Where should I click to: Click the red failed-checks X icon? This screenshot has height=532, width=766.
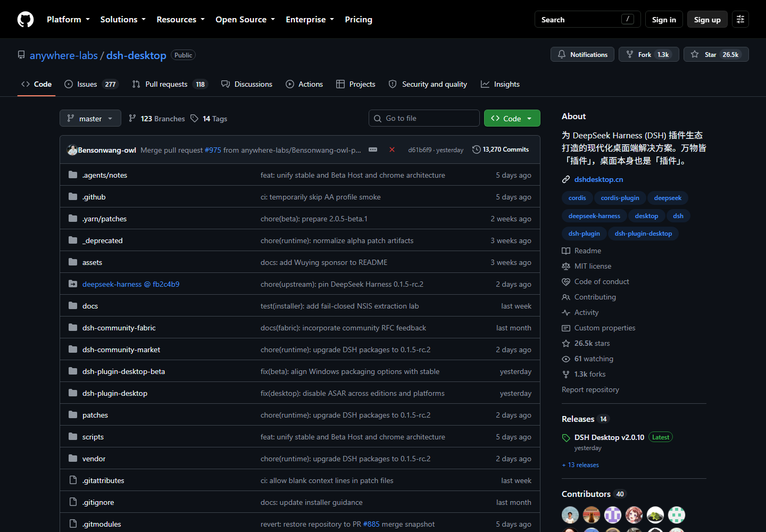point(392,149)
